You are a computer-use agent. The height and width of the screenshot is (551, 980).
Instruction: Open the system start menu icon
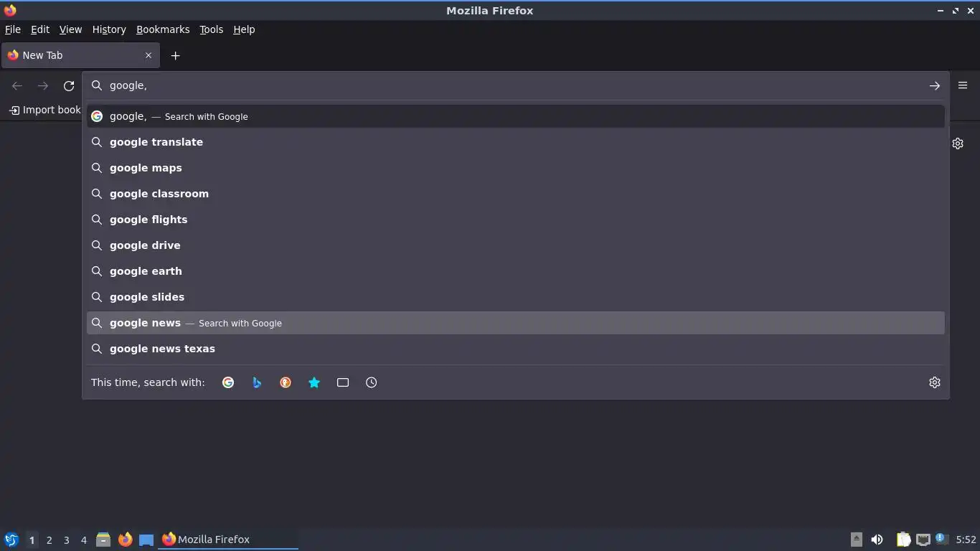pos(11,540)
